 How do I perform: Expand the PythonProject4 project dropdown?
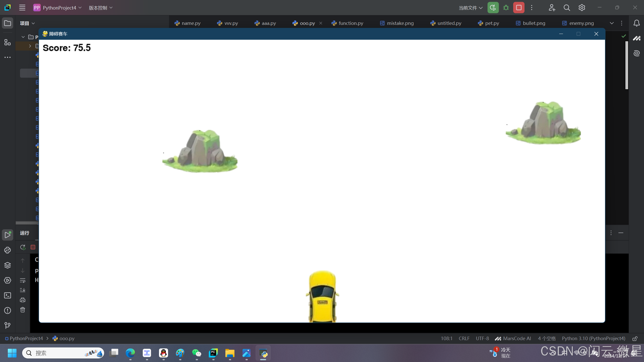coord(59,8)
